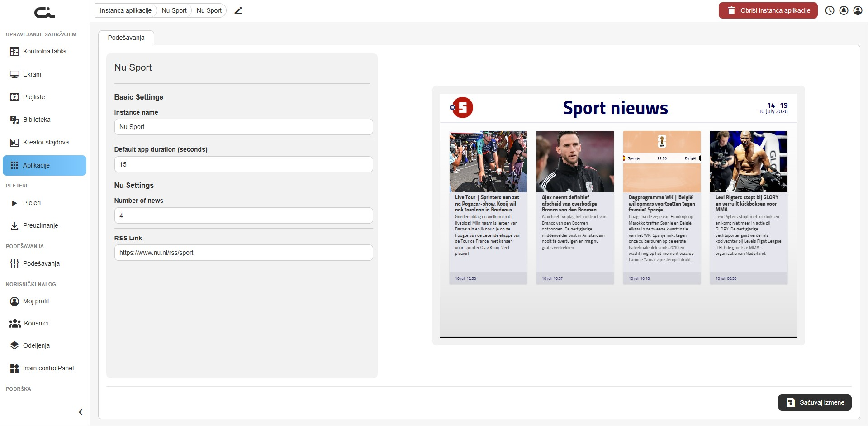Click the Levi Rigters boxing photo
The height and width of the screenshot is (426, 868).
(749, 162)
